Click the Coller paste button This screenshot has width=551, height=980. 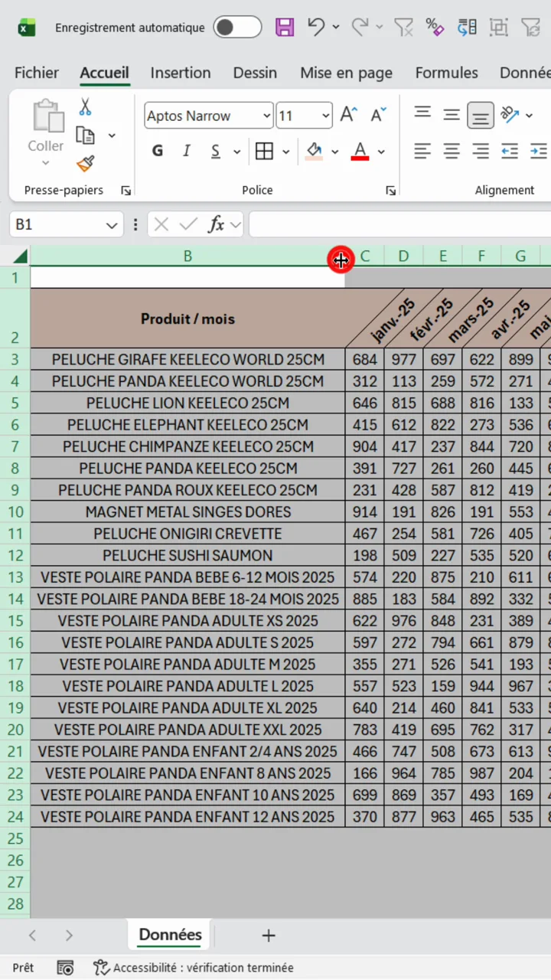46,126
